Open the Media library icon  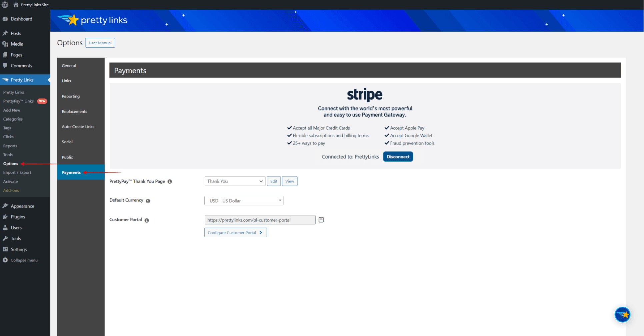click(x=5, y=44)
